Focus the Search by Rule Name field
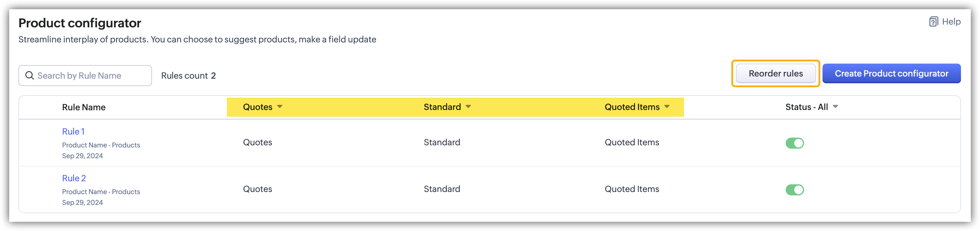 click(91, 76)
